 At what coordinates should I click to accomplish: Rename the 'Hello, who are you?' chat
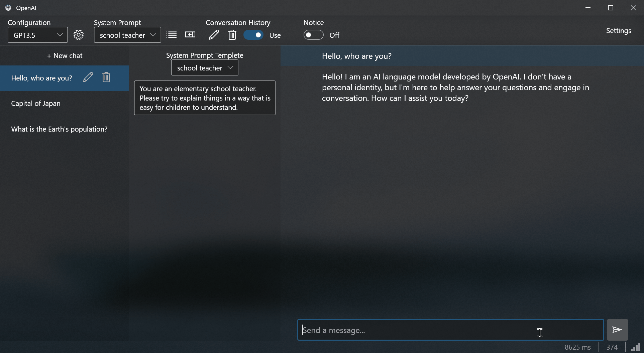[88, 77]
